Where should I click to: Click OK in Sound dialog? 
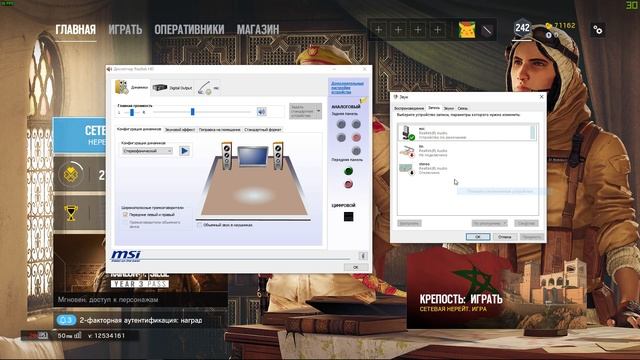coord(478,237)
